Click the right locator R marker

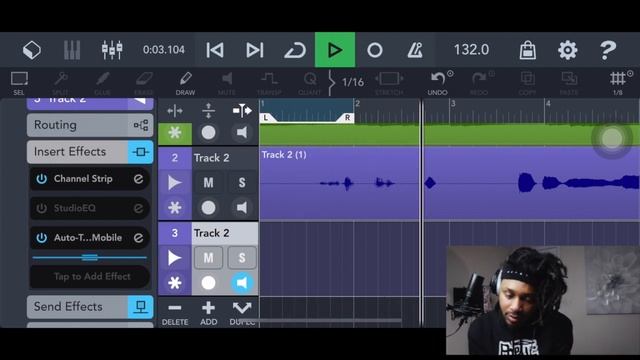[347, 118]
